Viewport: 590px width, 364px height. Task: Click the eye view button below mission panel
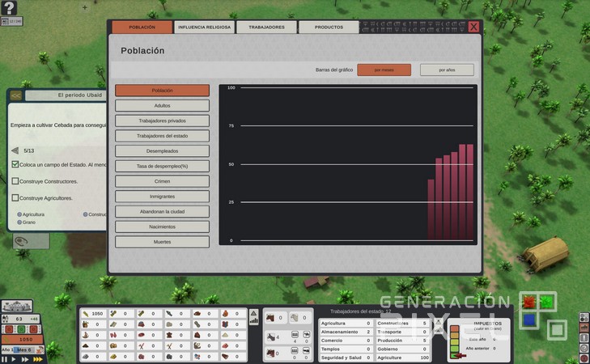pos(31,241)
